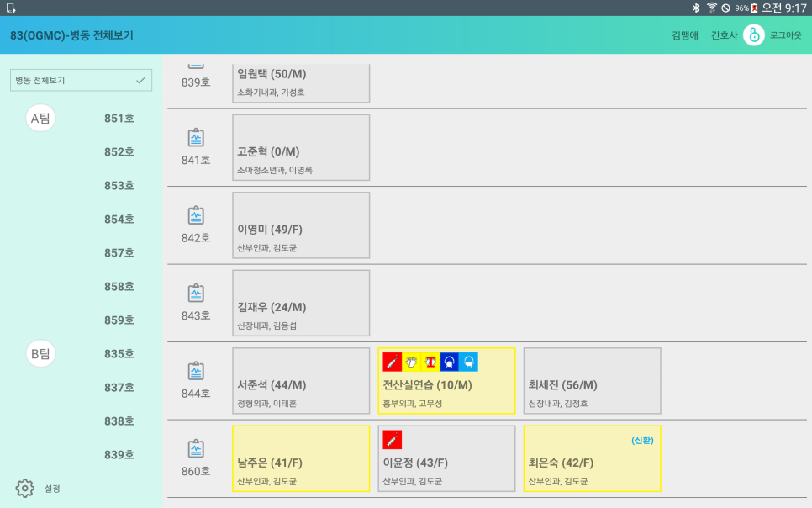Click 소아청소년과, 이영록 department text
Image resolution: width=812 pixels, height=508 pixels.
pyautogui.click(x=275, y=170)
